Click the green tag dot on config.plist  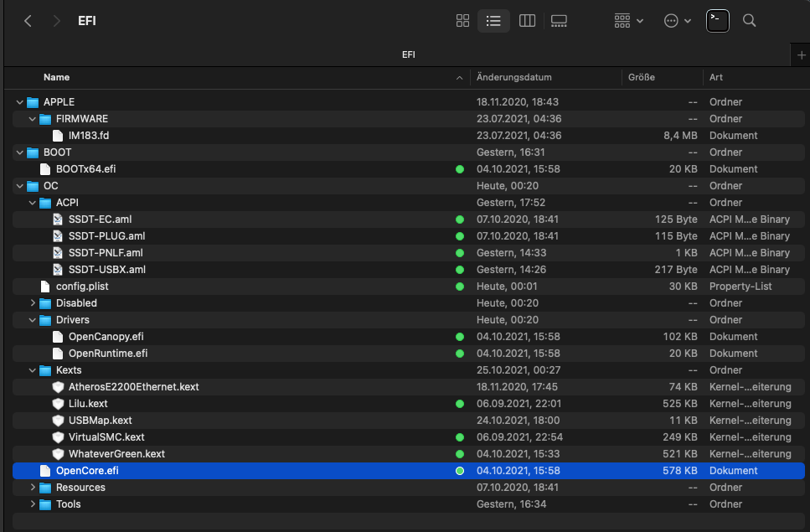click(460, 287)
